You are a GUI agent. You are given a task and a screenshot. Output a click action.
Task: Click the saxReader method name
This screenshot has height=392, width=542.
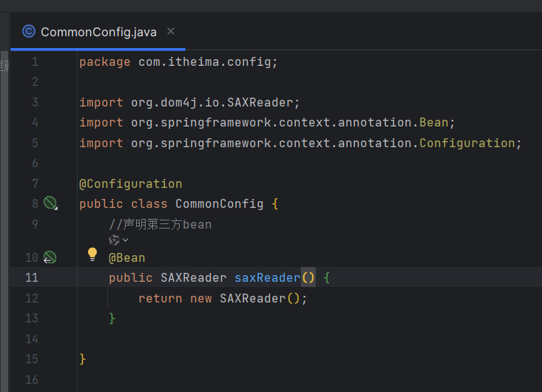coord(267,277)
